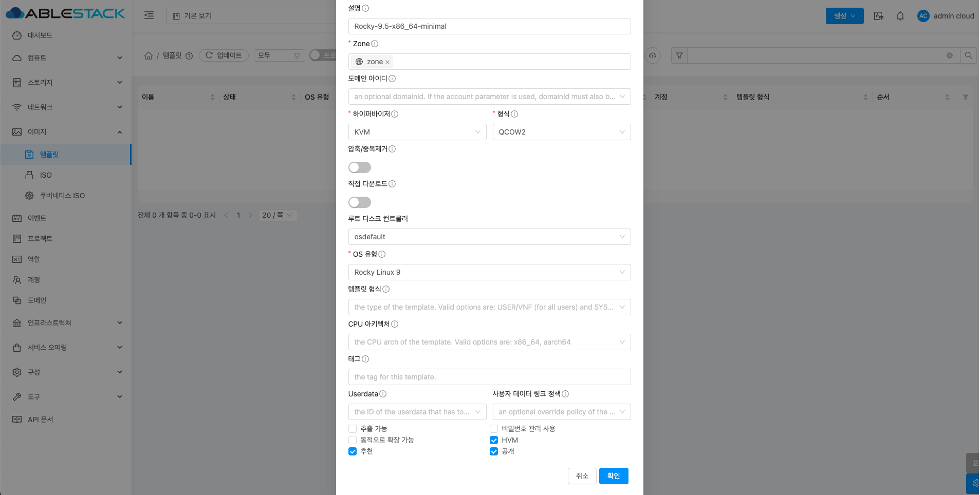This screenshot has width=980, height=495.
Task: Toggle the 직접 다운로드 switch
Action: click(360, 202)
